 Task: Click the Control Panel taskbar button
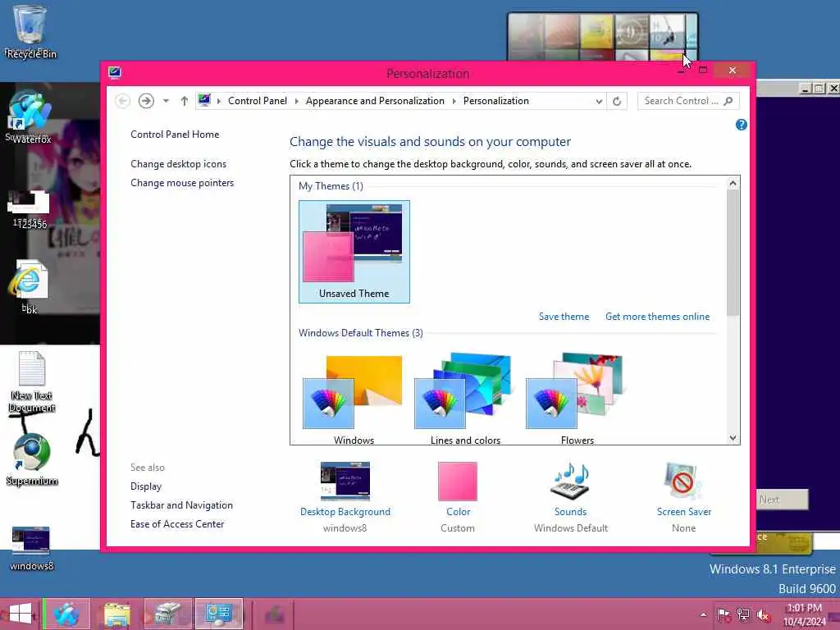pyautogui.click(x=218, y=614)
